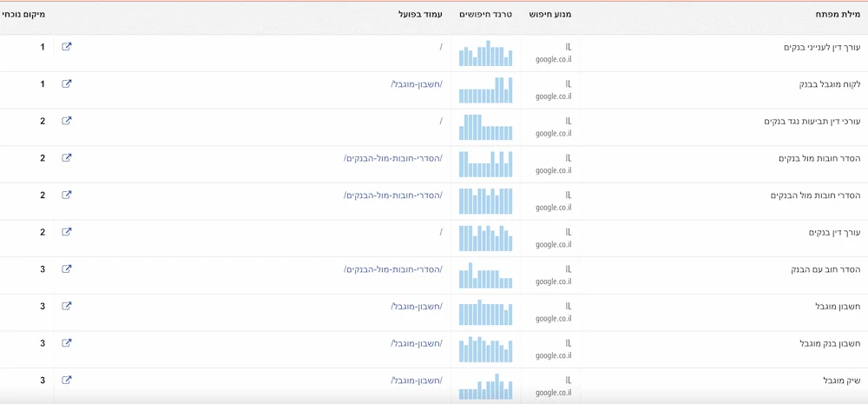Open '/' homepage link in 'עורך דין בנקים' row
868x404 pixels.
point(441,232)
